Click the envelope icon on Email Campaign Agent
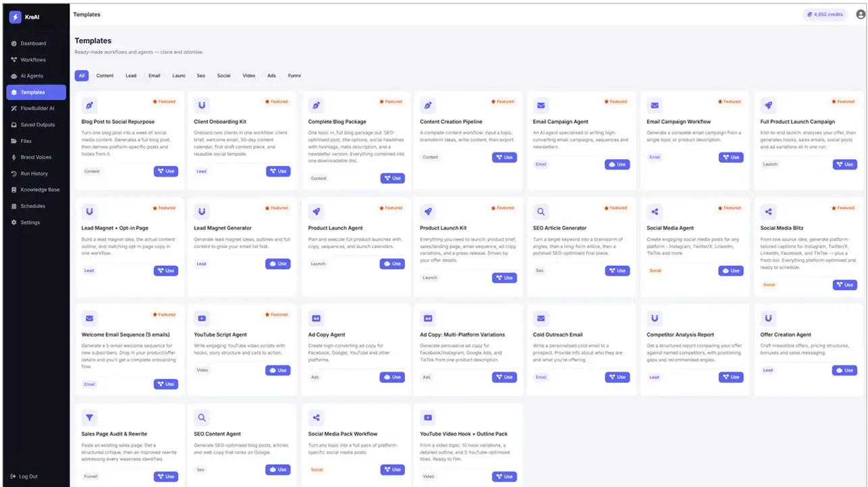This screenshot has height=487, width=868. coord(541,106)
